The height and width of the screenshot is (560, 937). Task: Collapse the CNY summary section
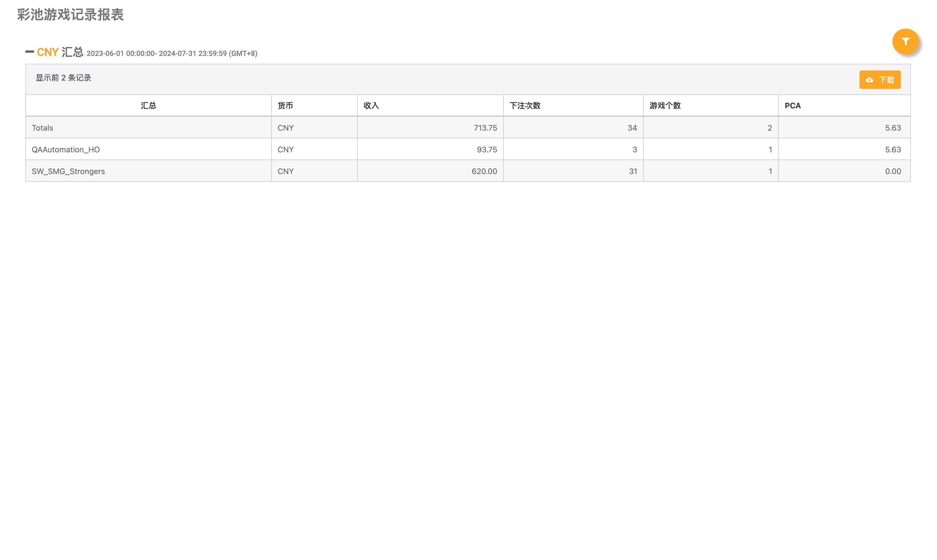(x=30, y=52)
